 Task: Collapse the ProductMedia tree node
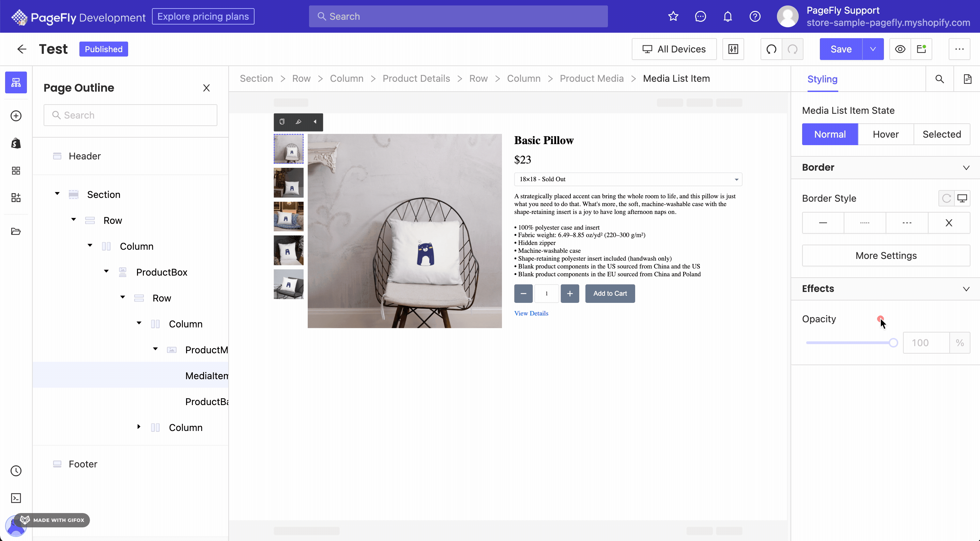[x=155, y=349]
